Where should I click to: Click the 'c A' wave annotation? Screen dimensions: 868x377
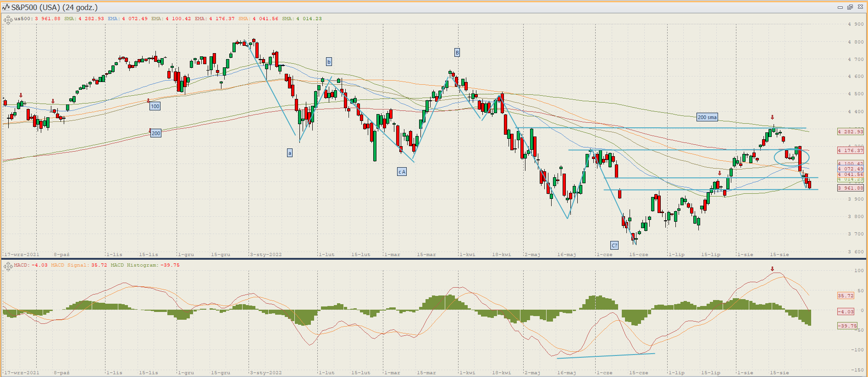pyautogui.click(x=402, y=172)
